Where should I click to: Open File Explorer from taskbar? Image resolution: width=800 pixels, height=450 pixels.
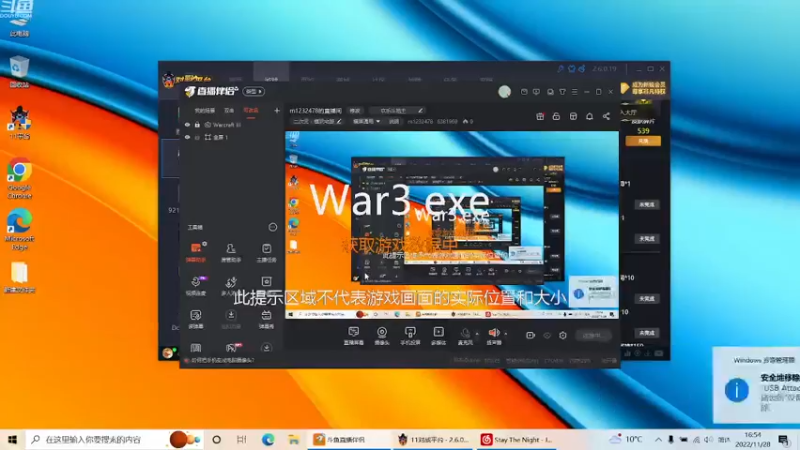[294, 439]
